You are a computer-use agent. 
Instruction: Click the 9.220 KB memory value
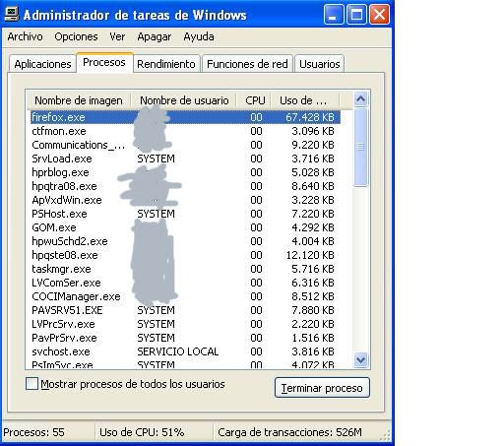313,145
